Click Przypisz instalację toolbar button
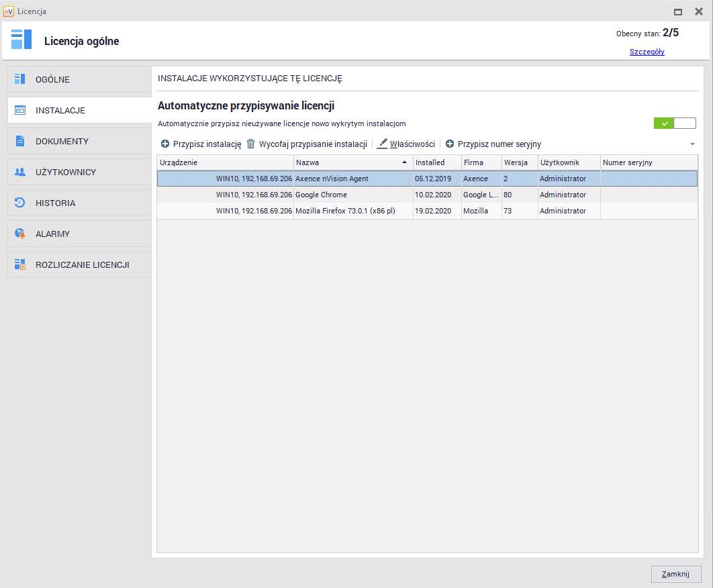 [201, 144]
